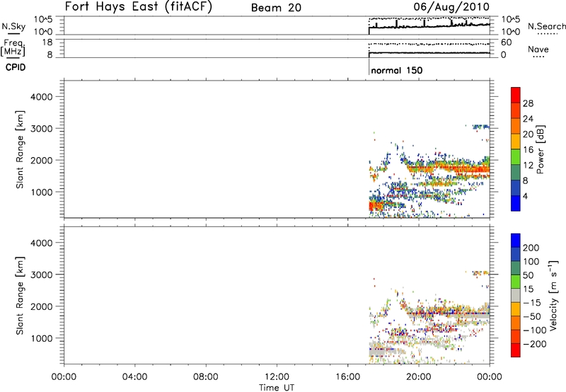The height and width of the screenshot is (392, 566).
Task: Click the '12:00' time axis label
Action: pos(277,377)
